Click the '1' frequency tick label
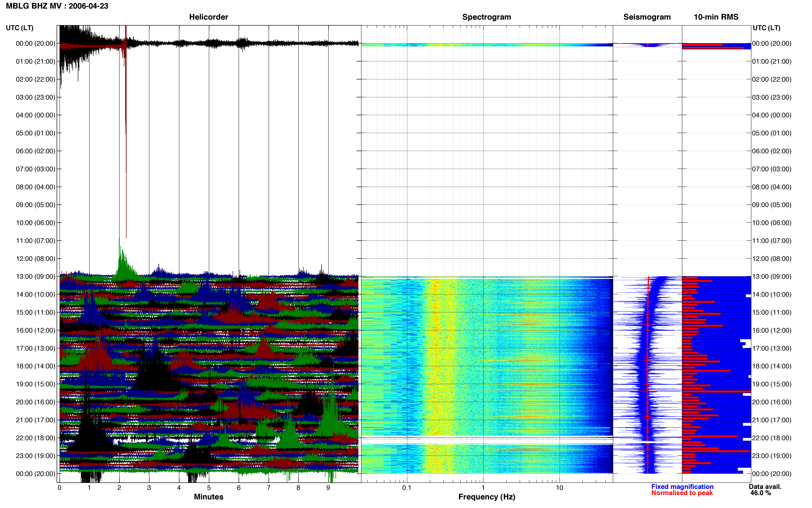Image resolution: width=812 pixels, height=508 pixels. click(x=483, y=487)
